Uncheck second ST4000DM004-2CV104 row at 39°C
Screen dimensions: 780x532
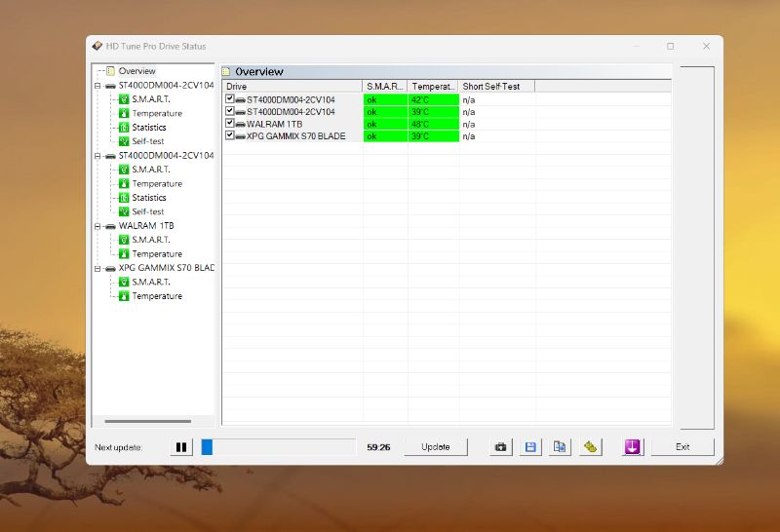point(229,111)
